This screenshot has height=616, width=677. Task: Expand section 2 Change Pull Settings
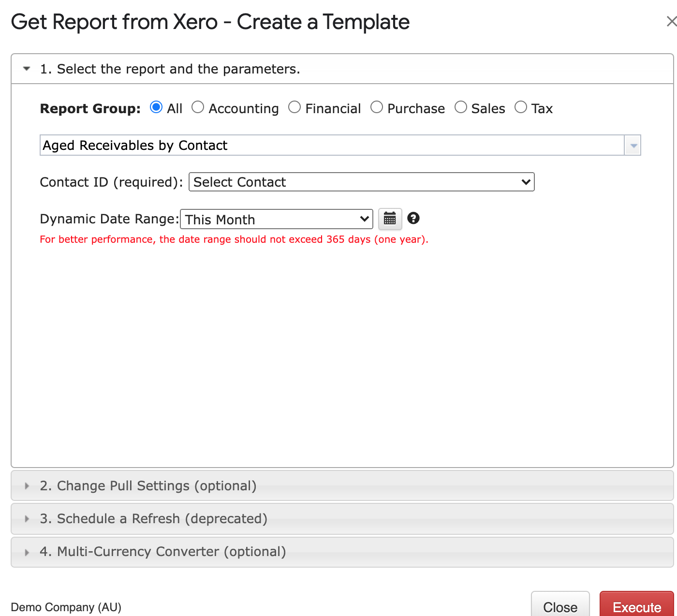(x=342, y=485)
